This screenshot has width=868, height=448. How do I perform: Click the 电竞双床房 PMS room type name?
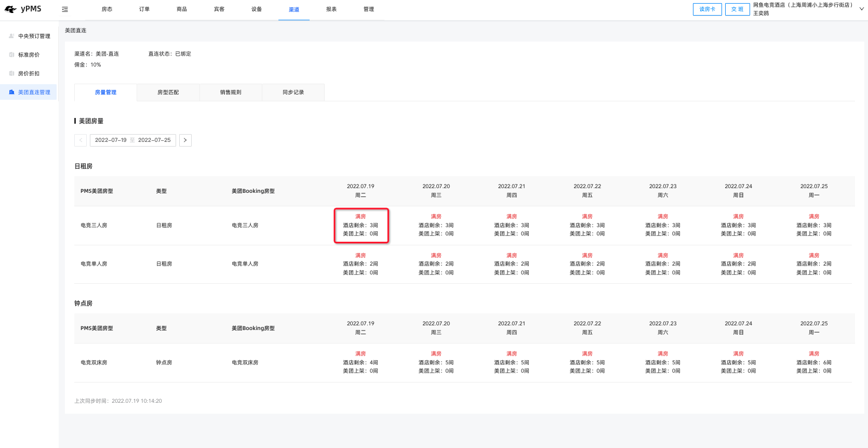point(94,363)
